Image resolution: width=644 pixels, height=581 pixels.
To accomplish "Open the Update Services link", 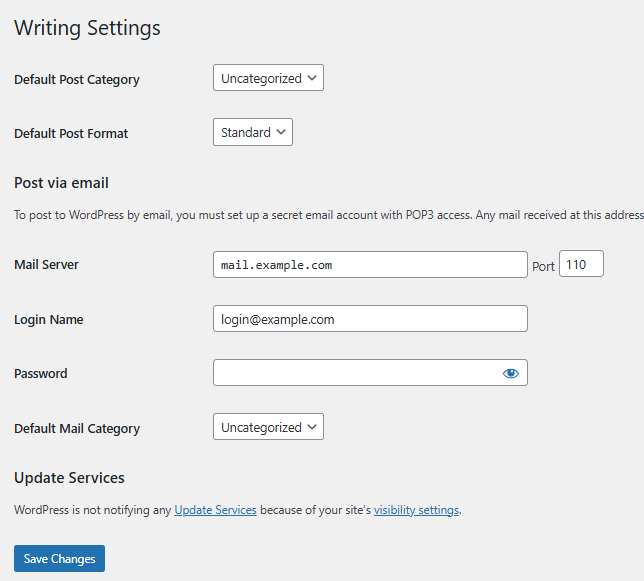I will 215,510.
